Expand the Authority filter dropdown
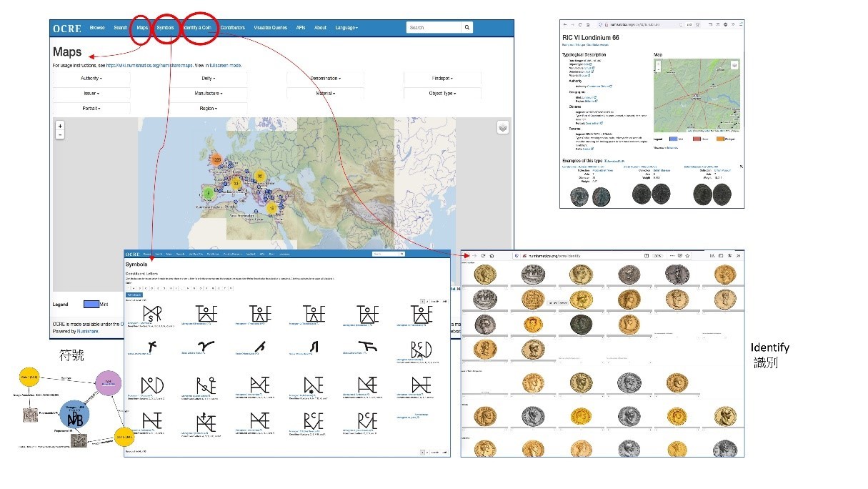 pos(91,78)
